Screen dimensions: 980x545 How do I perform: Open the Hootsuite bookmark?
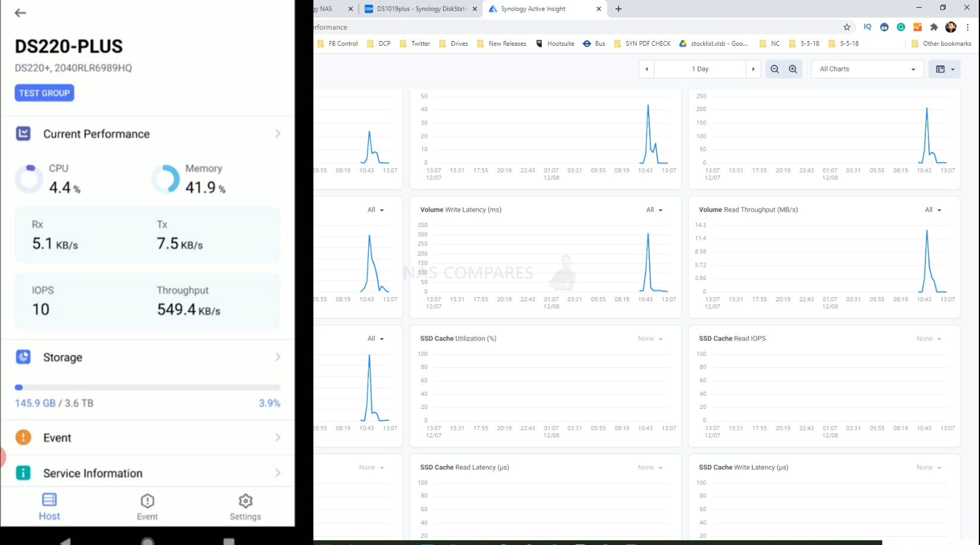pyautogui.click(x=555, y=43)
